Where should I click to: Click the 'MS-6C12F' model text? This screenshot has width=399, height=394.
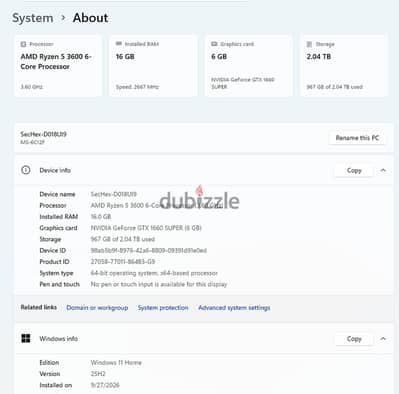[x=33, y=142]
